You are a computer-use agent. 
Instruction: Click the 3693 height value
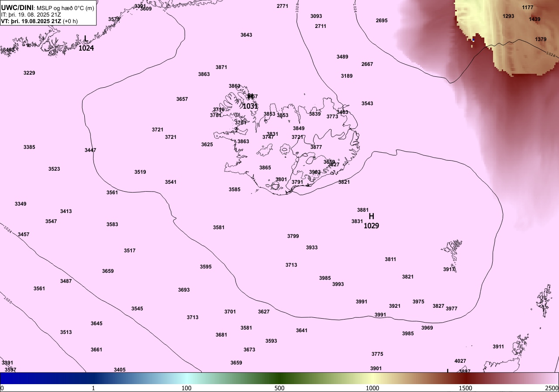coord(184,290)
